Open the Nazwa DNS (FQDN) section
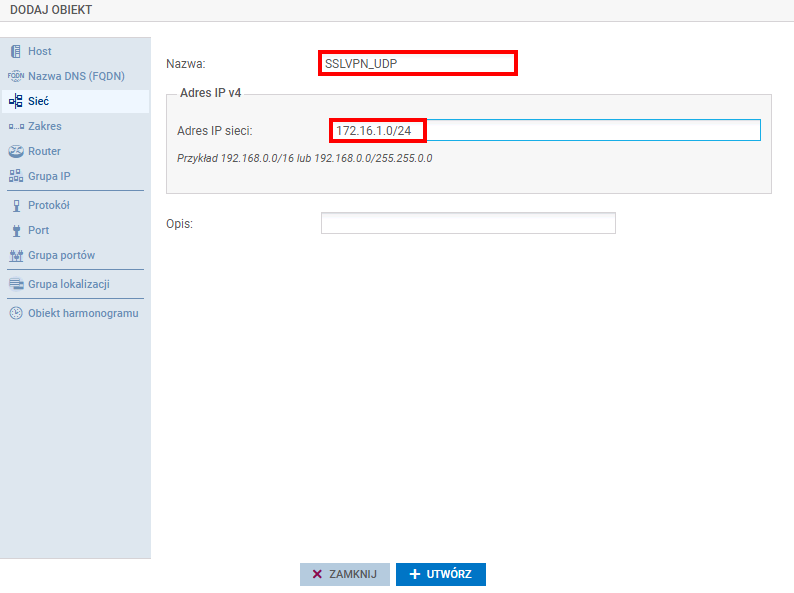Viewport: 794px width, 593px height. coord(75,76)
